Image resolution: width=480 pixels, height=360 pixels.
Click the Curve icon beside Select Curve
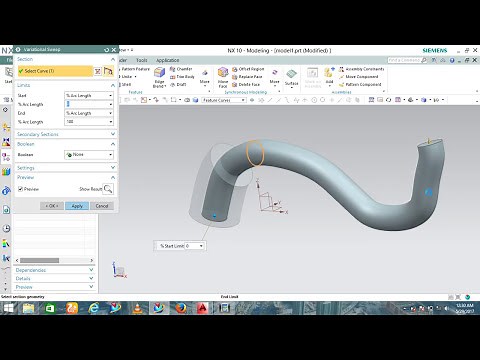(108, 71)
